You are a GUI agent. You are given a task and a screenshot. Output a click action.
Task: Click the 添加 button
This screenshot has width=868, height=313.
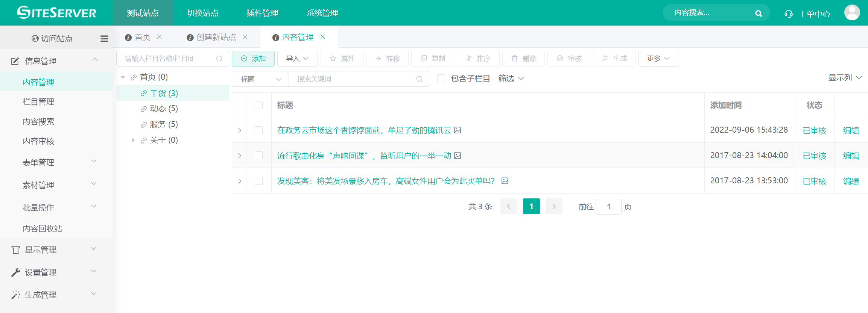[253, 59]
